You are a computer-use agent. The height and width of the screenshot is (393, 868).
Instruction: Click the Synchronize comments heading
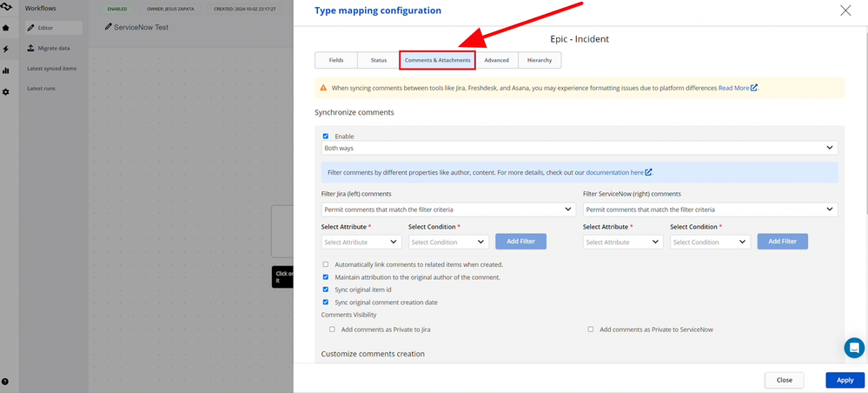click(354, 112)
